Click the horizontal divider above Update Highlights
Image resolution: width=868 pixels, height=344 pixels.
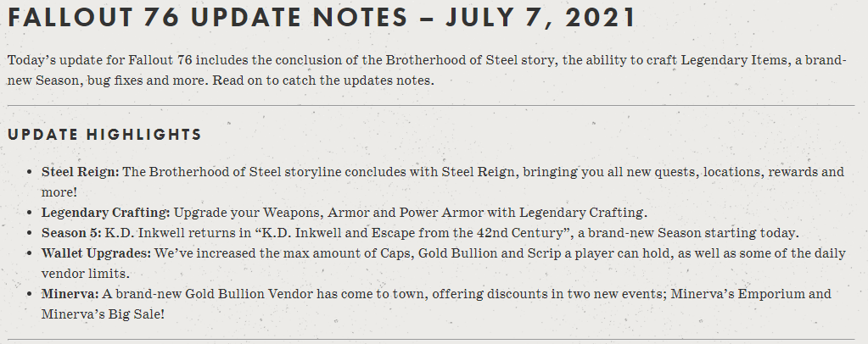(431, 105)
